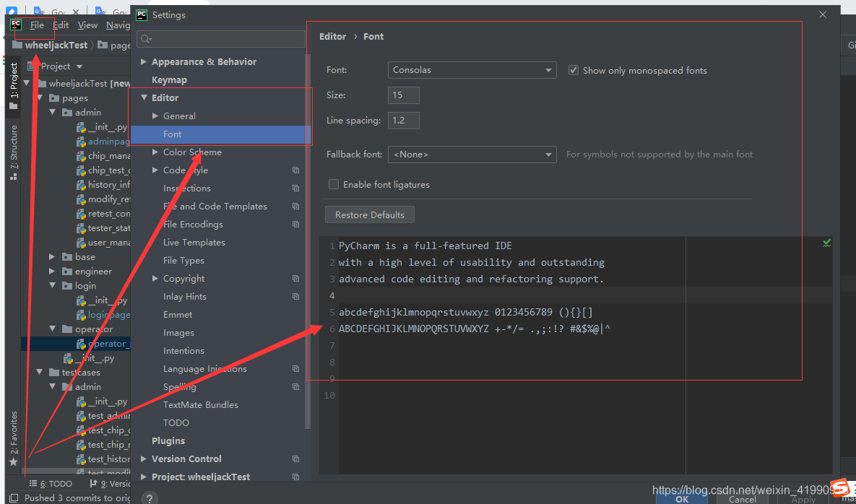
Task: Expand General under Editor
Action: click(155, 116)
